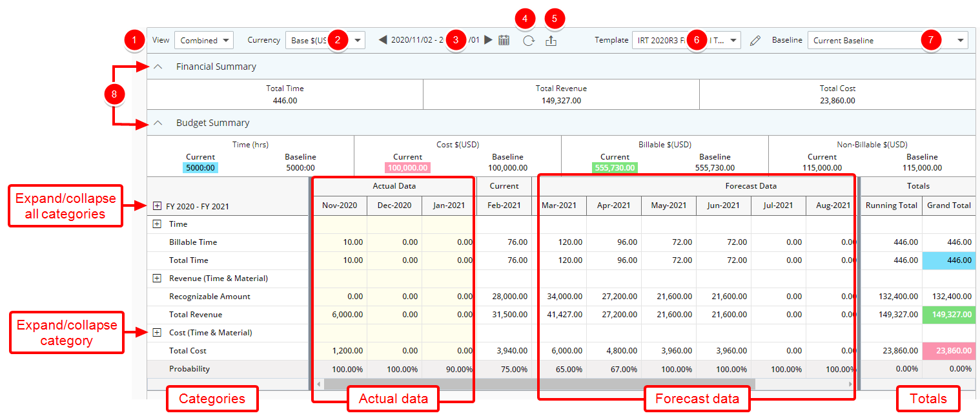Open the Current Baseline dropdown

point(888,40)
